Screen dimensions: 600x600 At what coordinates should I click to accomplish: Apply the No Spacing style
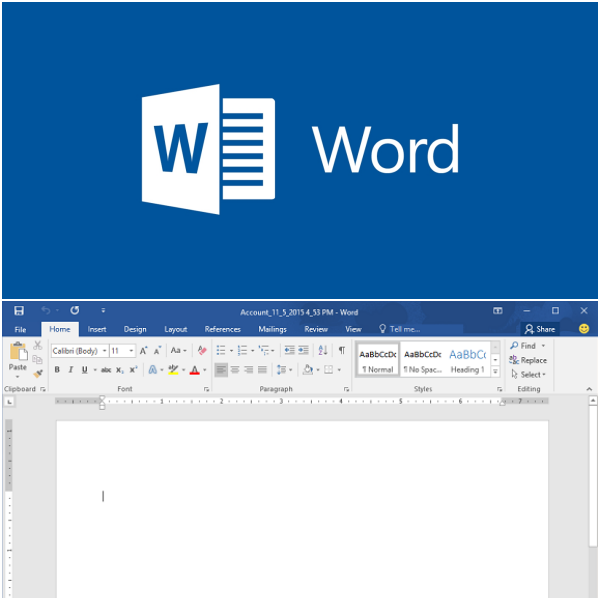point(422,360)
